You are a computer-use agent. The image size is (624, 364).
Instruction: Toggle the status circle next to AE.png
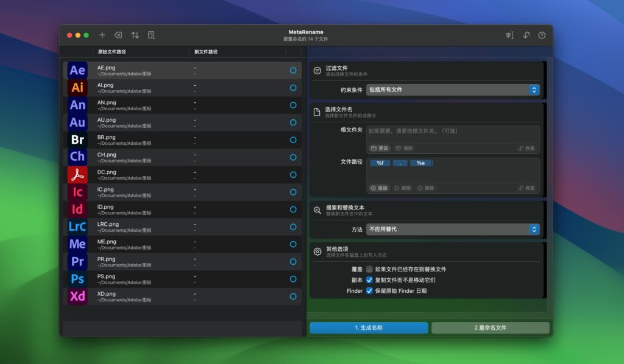coord(293,70)
